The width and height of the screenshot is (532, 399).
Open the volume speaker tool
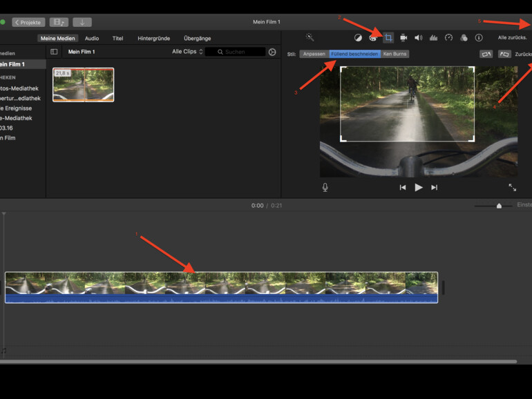pos(418,38)
